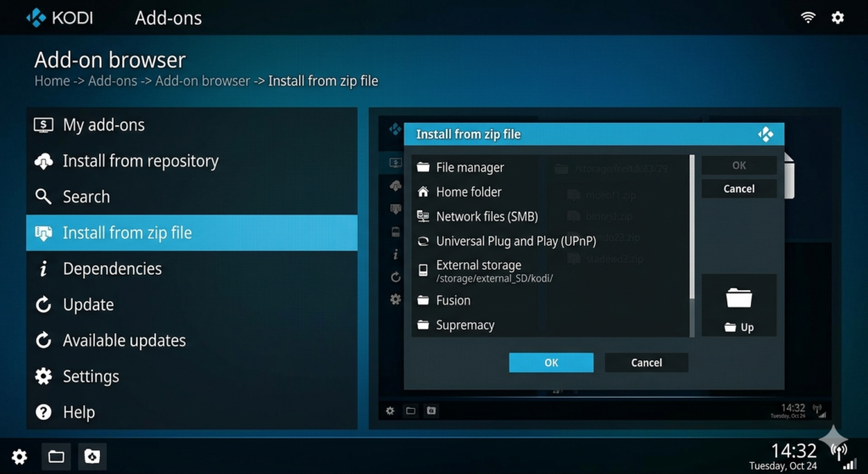Open My add-ons from the sidebar
Image resolution: width=868 pixels, height=474 pixels.
tap(192, 125)
